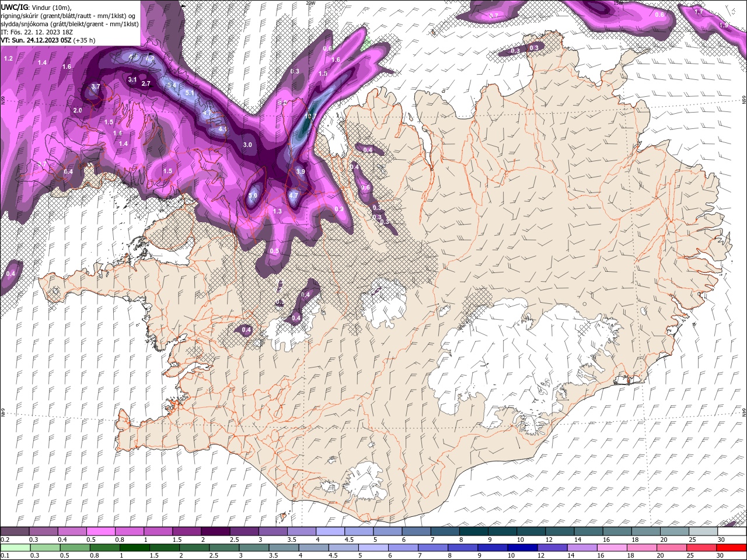Viewport: 747px width, 560px height.
Task: Click the 3.7 precipitation value
Action: pyautogui.click(x=96, y=86)
